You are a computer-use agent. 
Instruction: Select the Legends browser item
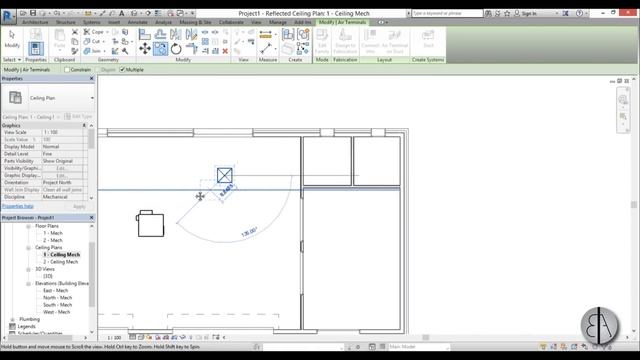pos(27,327)
